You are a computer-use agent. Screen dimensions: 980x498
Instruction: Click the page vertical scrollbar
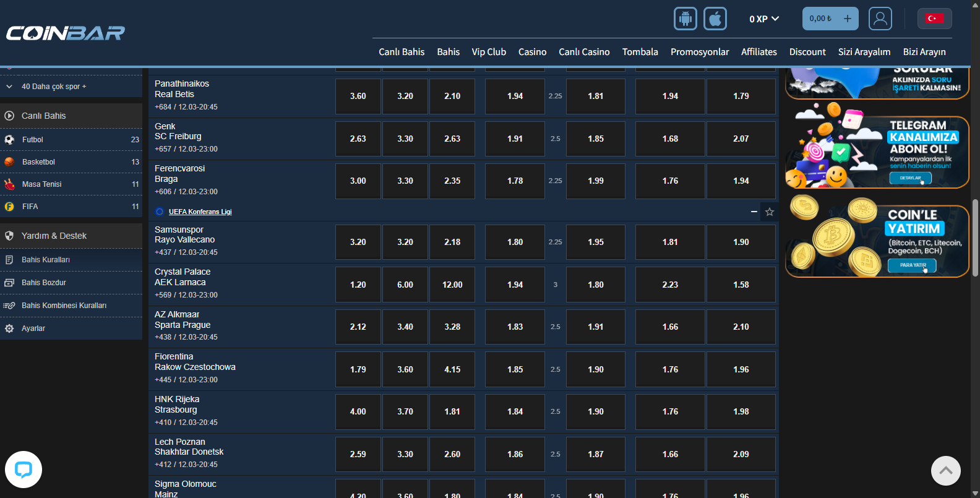[975, 238]
